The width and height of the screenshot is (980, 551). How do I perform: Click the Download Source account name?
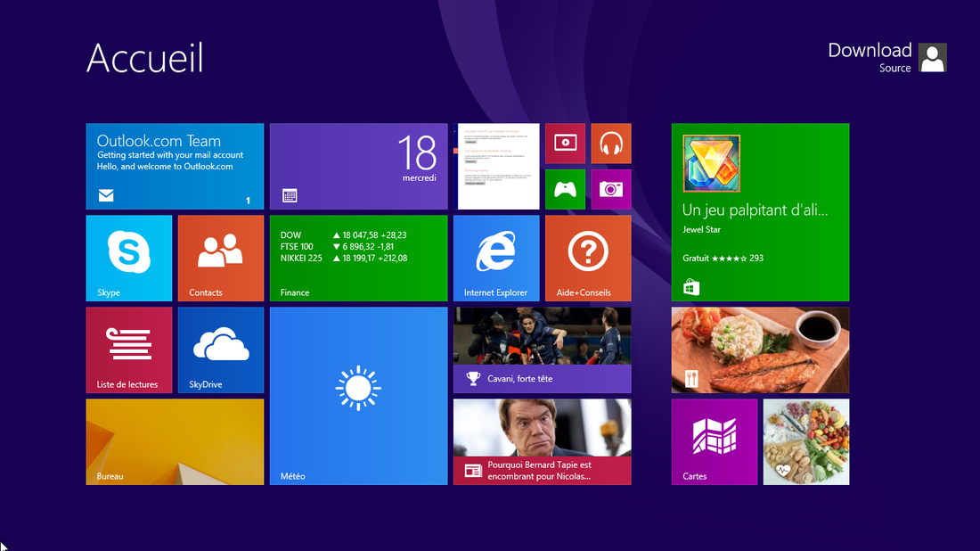870,58
